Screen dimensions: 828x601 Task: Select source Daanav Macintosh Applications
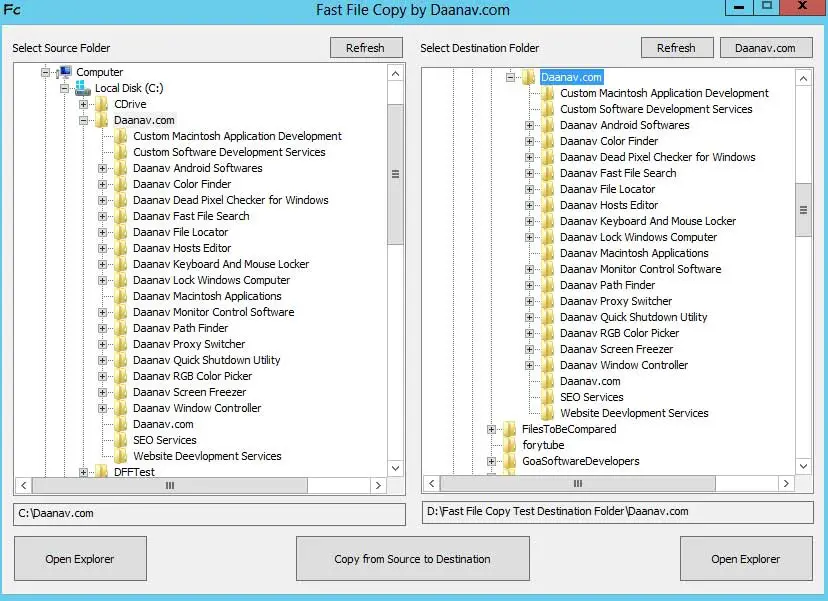(207, 296)
